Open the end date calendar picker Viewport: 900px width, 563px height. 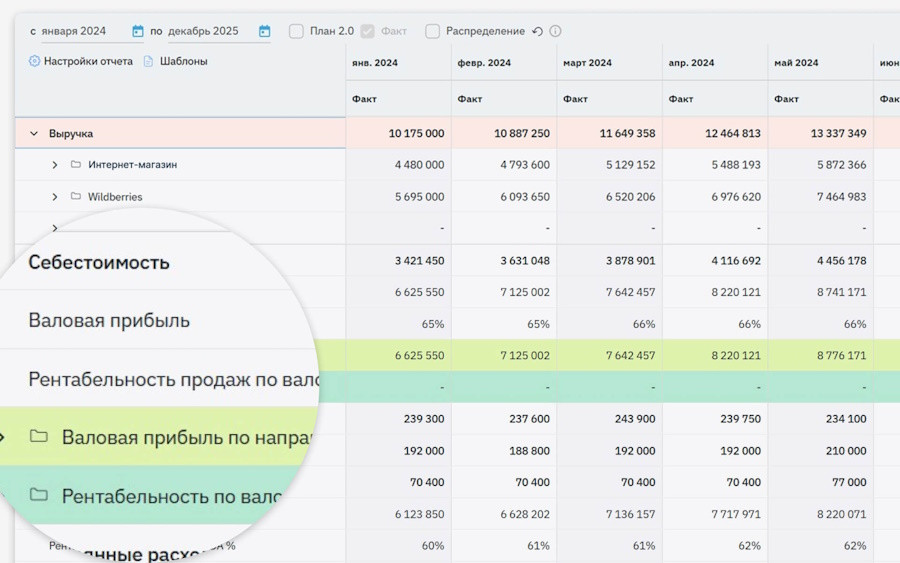(264, 31)
